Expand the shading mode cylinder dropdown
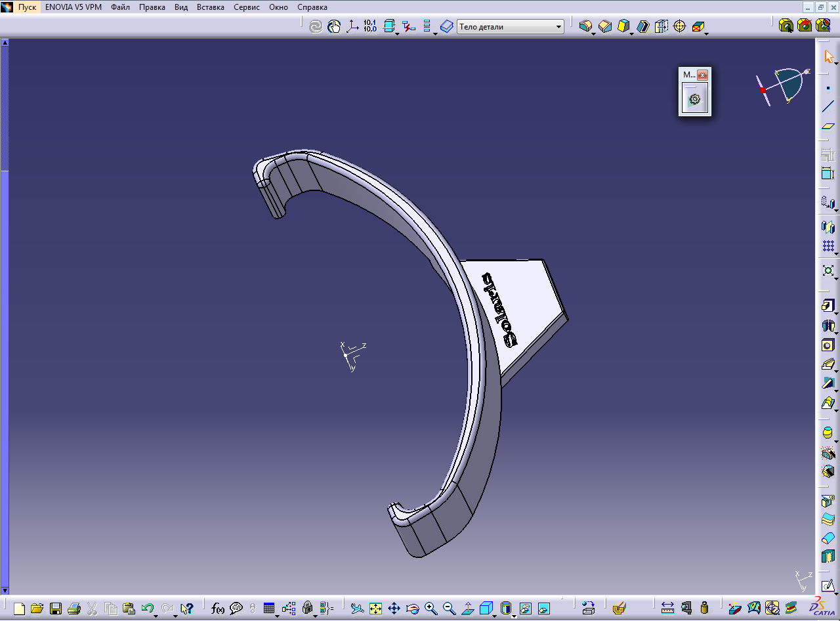Screen dimensions: 840x621 click(513, 616)
